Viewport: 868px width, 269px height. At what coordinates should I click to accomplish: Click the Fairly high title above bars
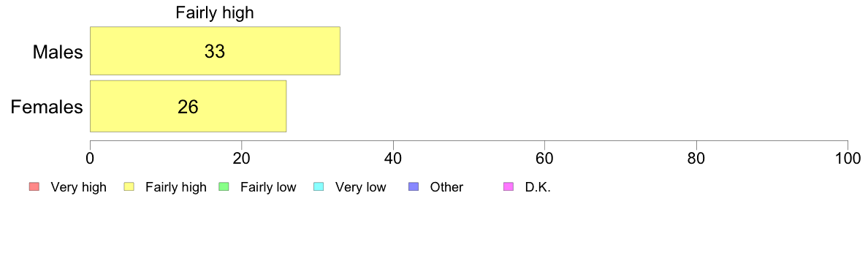click(215, 13)
